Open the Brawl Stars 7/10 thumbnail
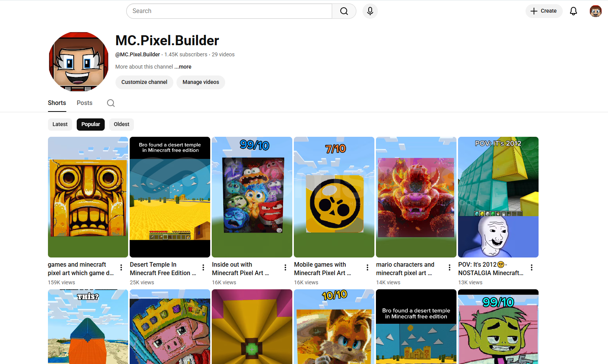Image resolution: width=608 pixels, height=364 pixels. point(334,197)
